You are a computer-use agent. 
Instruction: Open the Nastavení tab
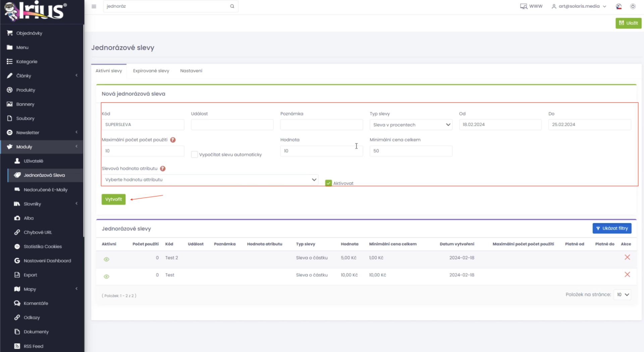[x=191, y=71]
